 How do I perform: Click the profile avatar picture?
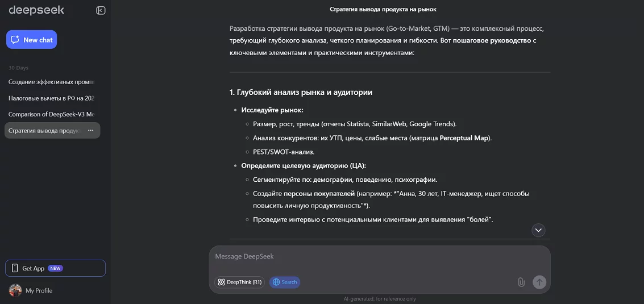pyautogui.click(x=15, y=290)
